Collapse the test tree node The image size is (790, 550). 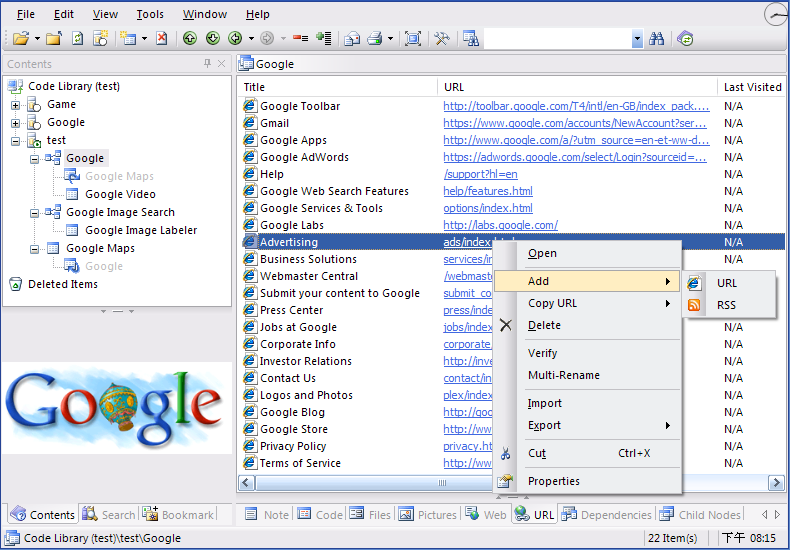click(16, 141)
